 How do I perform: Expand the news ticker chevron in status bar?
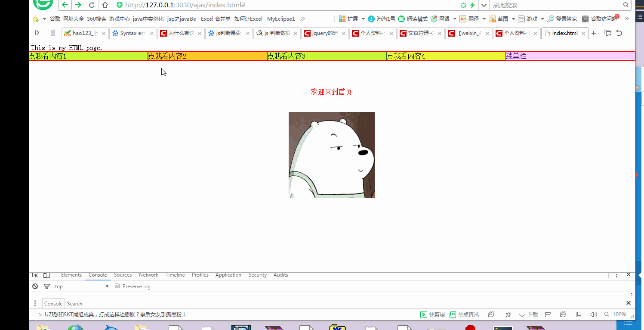tap(40, 314)
